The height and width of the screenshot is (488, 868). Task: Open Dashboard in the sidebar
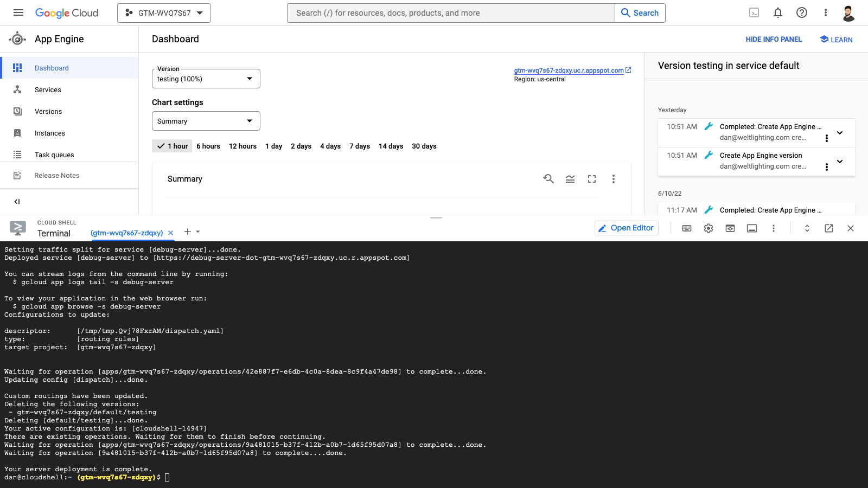click(69, 68)
